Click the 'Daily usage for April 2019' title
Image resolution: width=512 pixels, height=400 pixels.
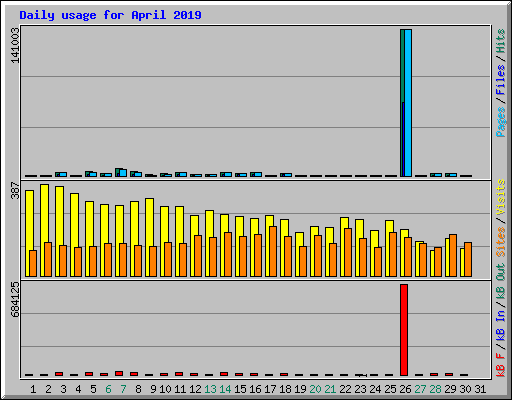coord(110,15)
